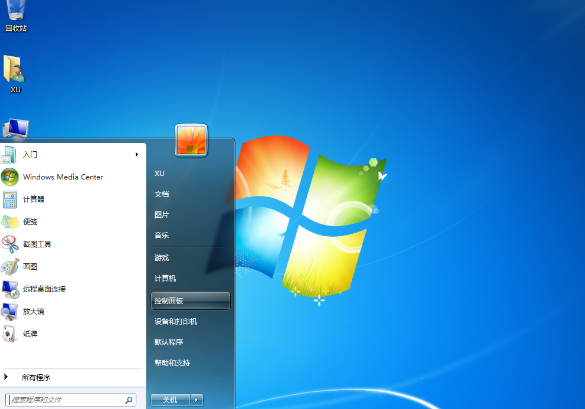Screen dimensions: 585x409
Task: Open the Sticky Notes (便笺) icon
Action: point(10,222)
